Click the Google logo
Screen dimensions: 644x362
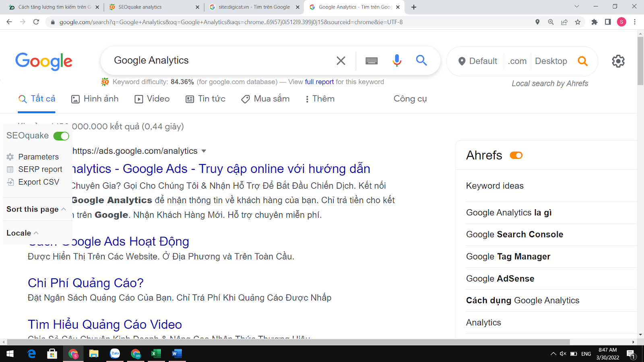tap(44, 62)
